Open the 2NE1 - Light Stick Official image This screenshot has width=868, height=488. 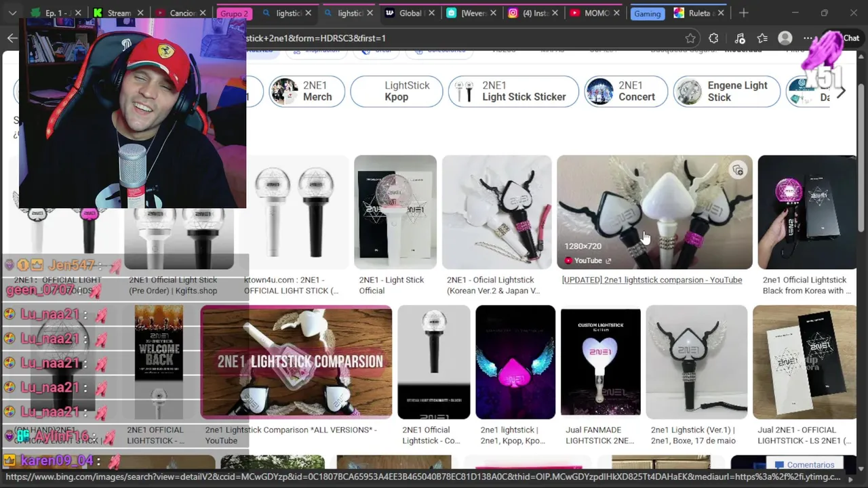tap(395, 212)
